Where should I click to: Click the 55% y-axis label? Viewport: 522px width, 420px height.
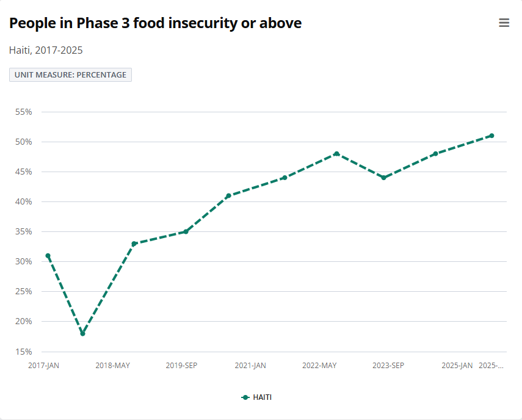point(23,112)
